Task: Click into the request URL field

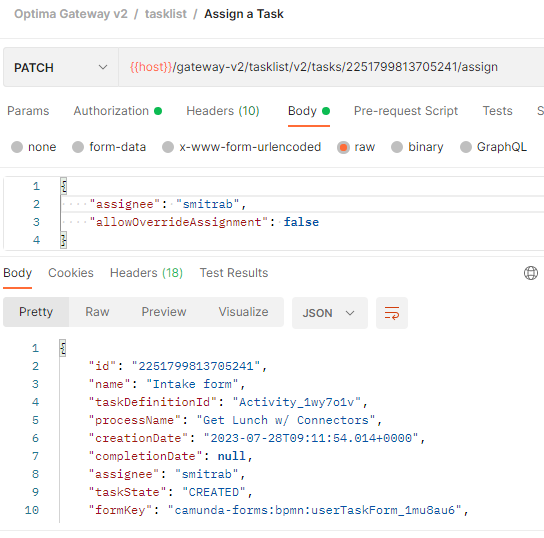Action: 331,67
